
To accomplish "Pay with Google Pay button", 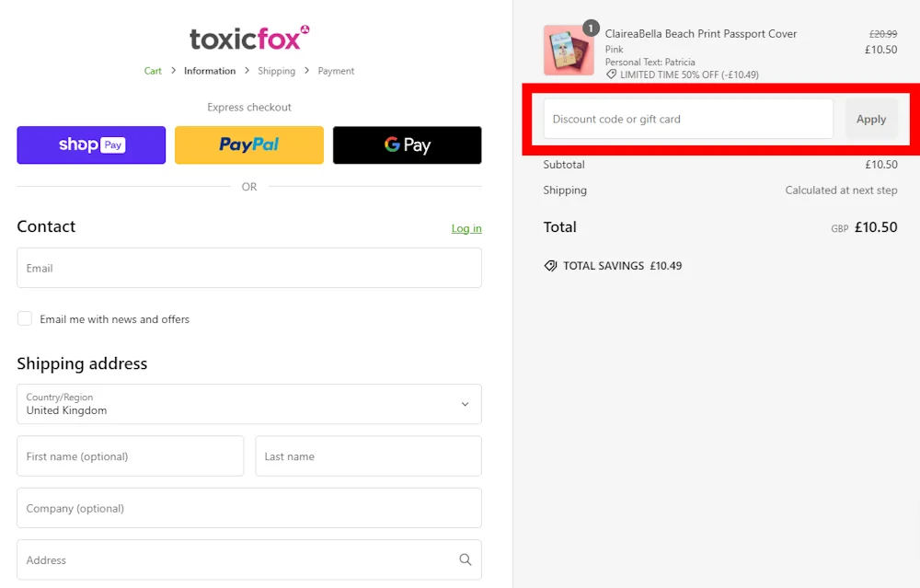I will coord(408,145).
